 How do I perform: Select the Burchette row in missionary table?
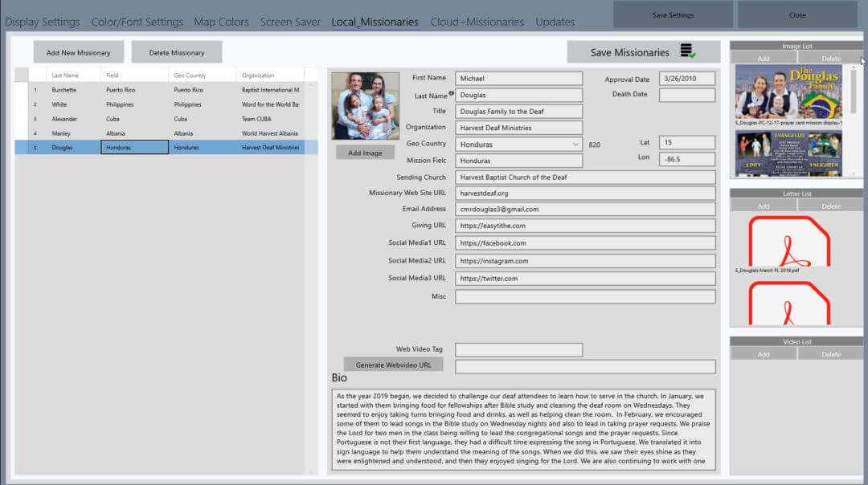pyautogui.click(x=64, y=90)
